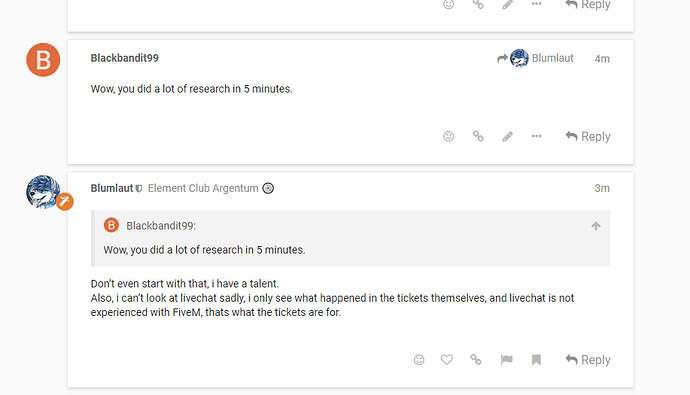Open Blackbandit99 username profile link
This screenshot has width=690, height=395.
coord(125,58)
